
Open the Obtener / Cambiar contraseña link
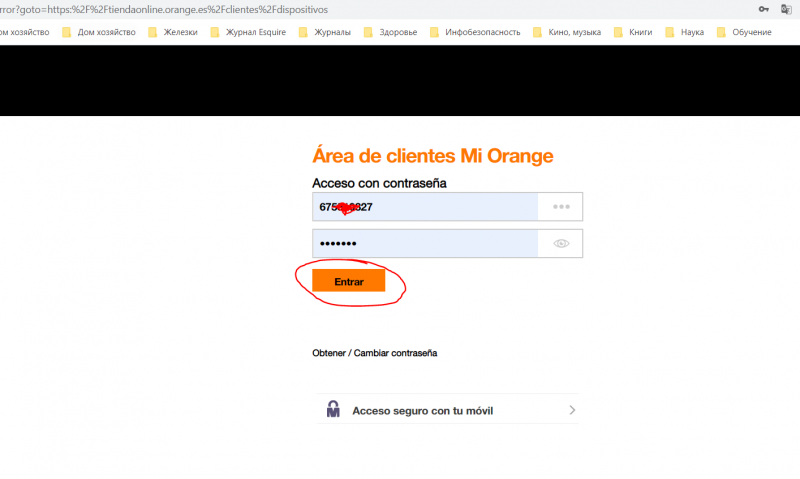point(374,353)
